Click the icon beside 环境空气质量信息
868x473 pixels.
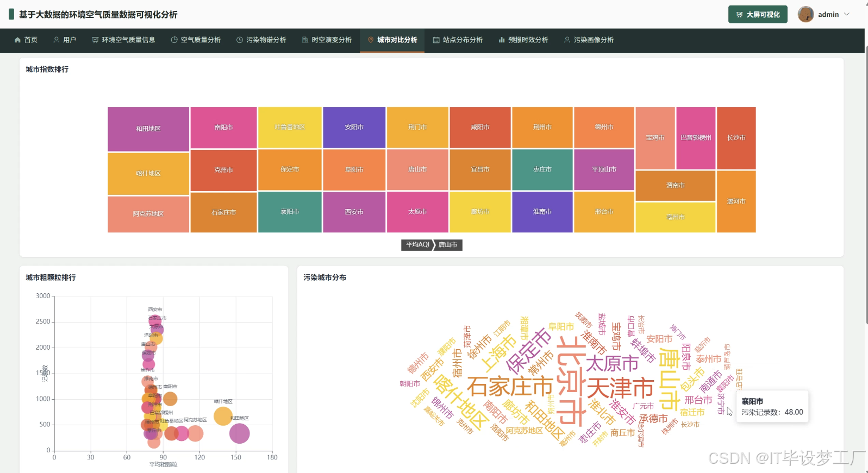coord(95,40)
